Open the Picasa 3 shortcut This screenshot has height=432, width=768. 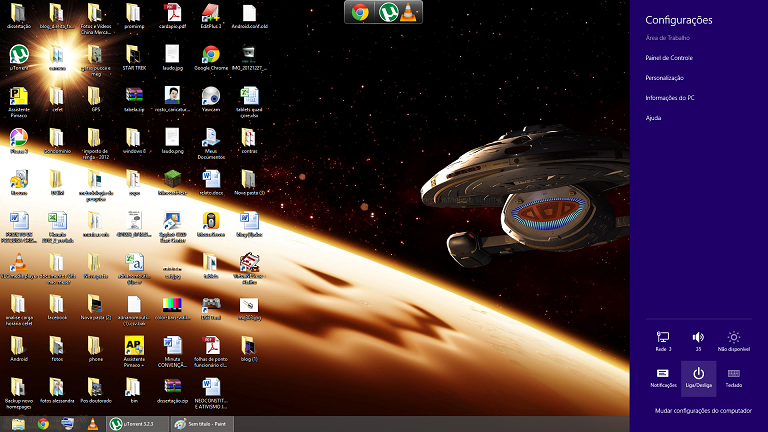(x=19, y=141)
